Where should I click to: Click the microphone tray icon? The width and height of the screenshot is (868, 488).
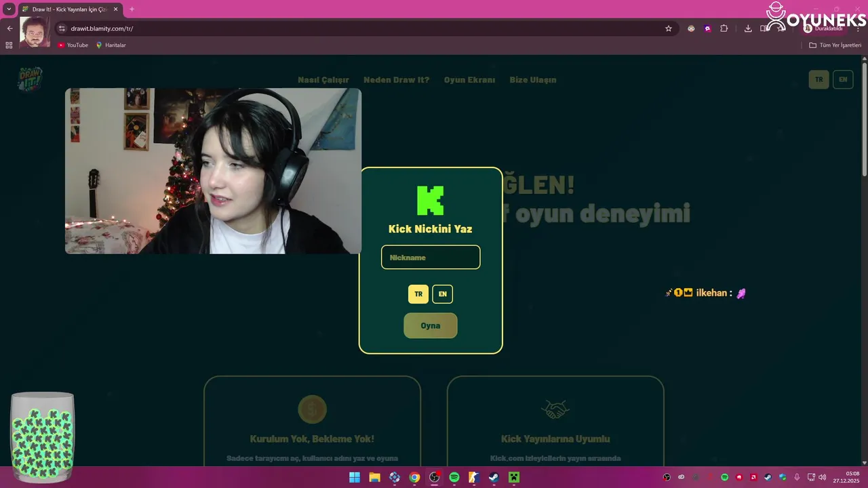coord(797,477)
